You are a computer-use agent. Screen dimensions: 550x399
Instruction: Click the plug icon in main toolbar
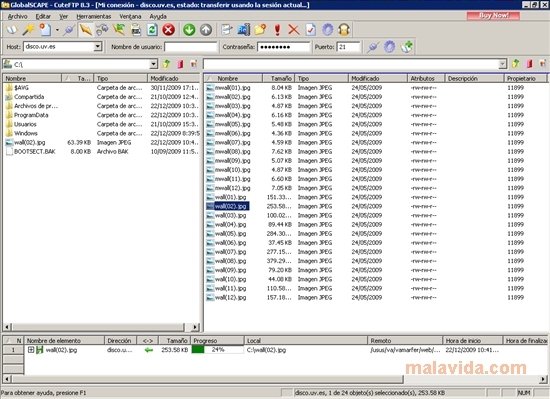pyautogui.click(x=69, y=30)
